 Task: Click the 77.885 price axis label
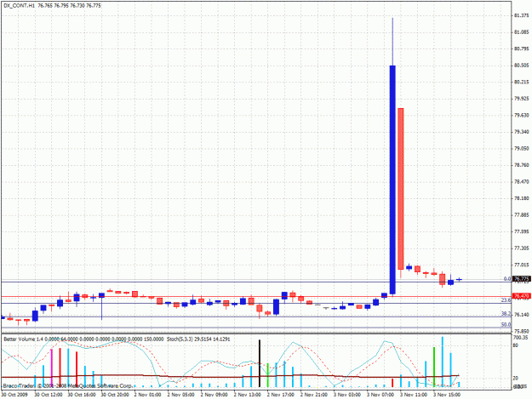(522, 215)
